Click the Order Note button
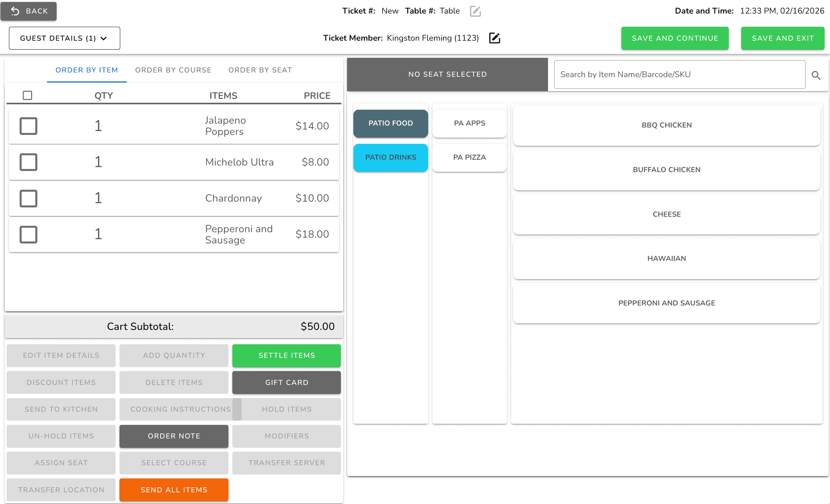Viewport: 830px width, 504px height. 174,436
